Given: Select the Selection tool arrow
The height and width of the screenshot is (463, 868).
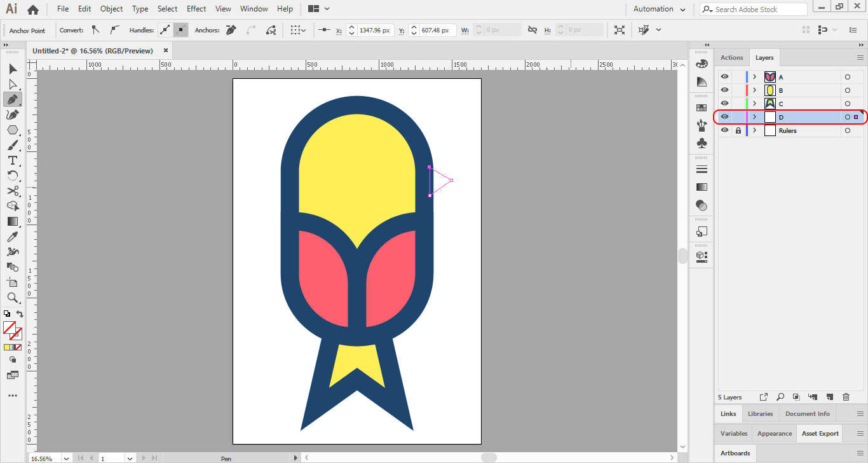Looking at the screenshot, I should (x=13, y=69).
